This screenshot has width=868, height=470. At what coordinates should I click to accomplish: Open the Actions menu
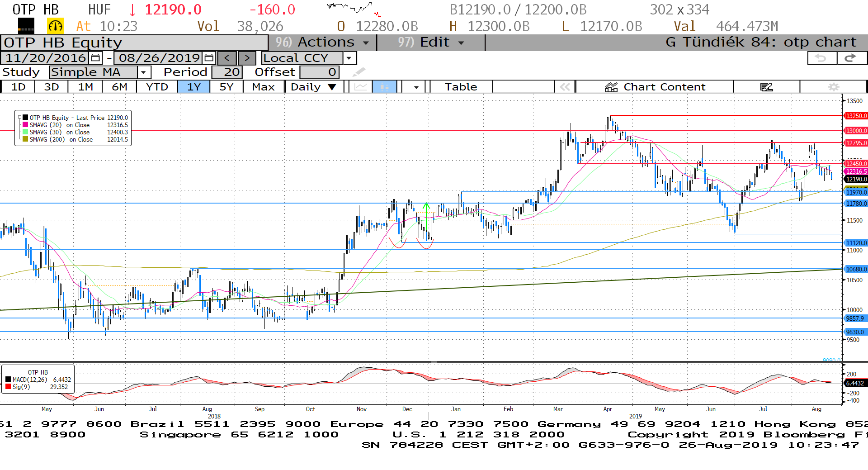(x=322, y=43)
